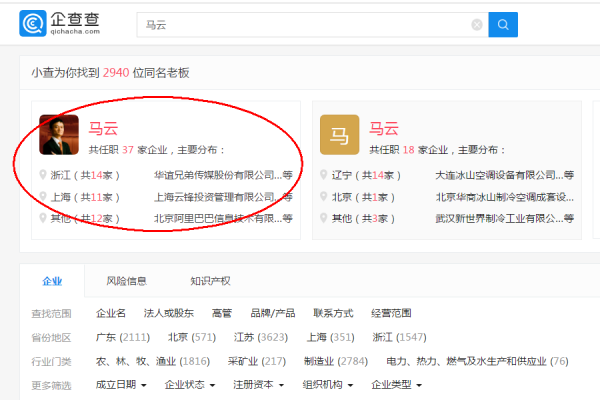Filter search scope by 高管
Viewport: 600px width, 400px height.
click(x=222, y=313)
